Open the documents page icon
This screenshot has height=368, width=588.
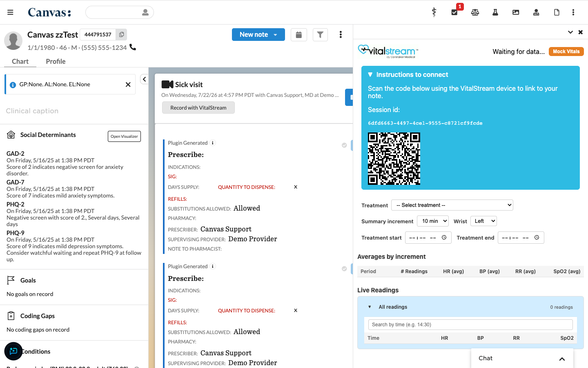click(557, 12)
